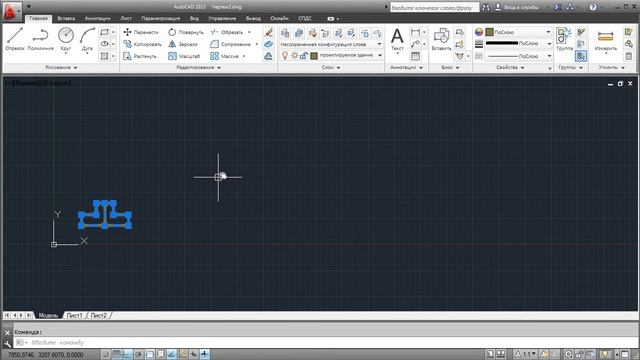This screenshot has width=640, height=360.
Task: Click the coordinates readout in status bar
Action: click(45, 355)
